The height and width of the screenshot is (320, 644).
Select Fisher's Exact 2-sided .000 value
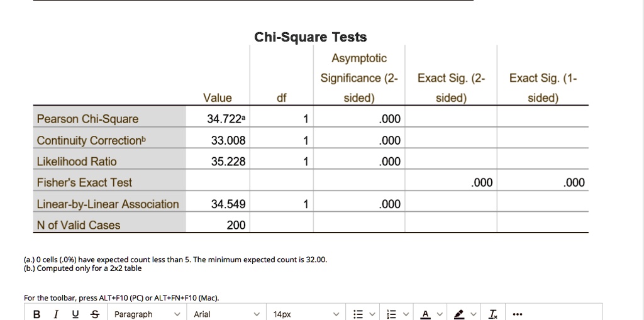point(482,183)
